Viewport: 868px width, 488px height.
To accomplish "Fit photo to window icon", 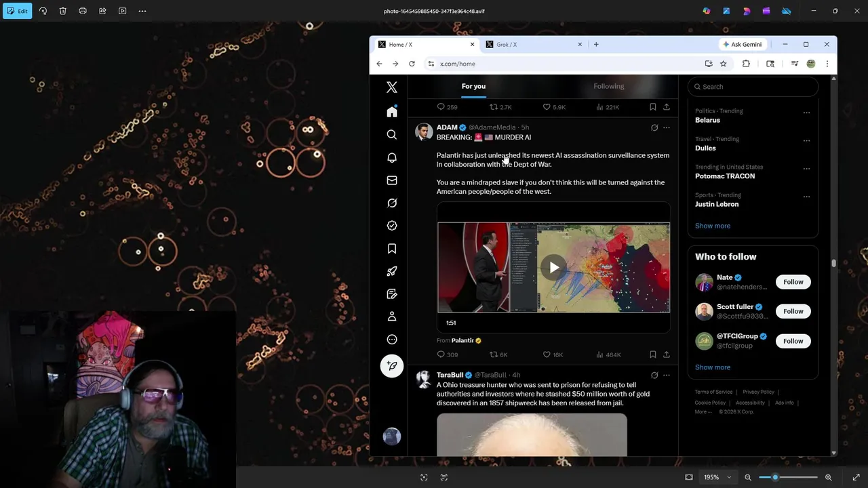I will pyautogui.click(x=689, y=477).
